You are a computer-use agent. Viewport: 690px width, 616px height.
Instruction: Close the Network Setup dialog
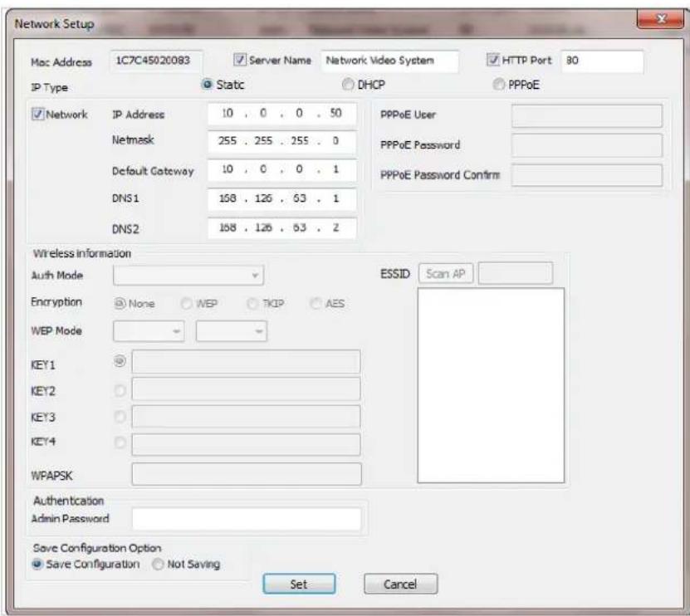point(659,19)
